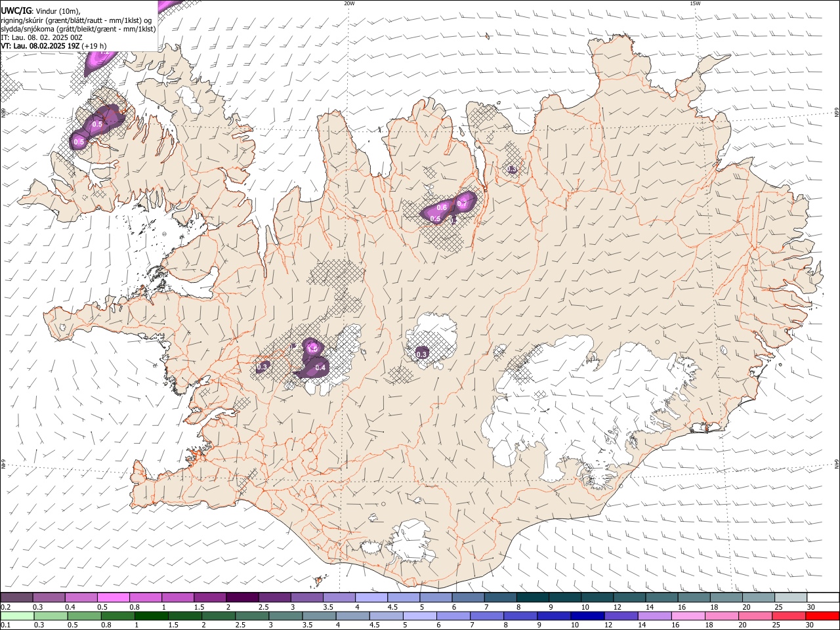The width and height of the screenshot is (840, 630).
Task: Pick the upper legend swatch between 0.3 and 0.4
Action: coord(49,597)
